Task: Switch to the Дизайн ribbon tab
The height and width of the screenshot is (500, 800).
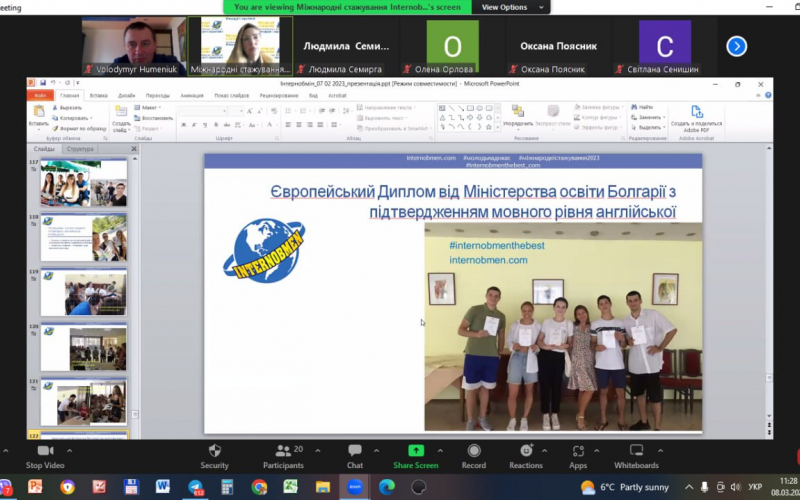Action: click(x=127, y=95)
